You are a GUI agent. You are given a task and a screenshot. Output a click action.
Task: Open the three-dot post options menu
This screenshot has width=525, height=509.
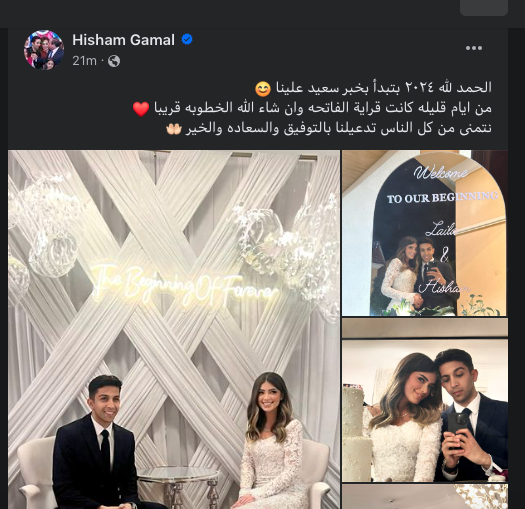click(474, 48)
